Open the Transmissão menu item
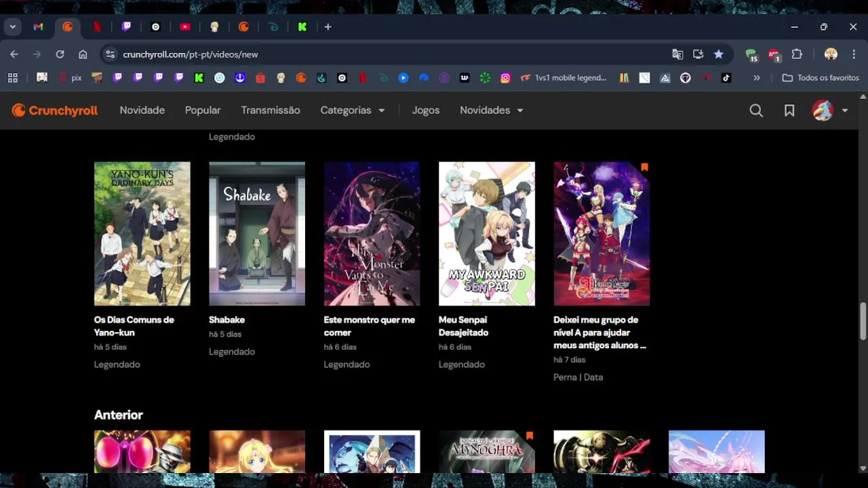 pyautogui.click(x=271, y=110)
